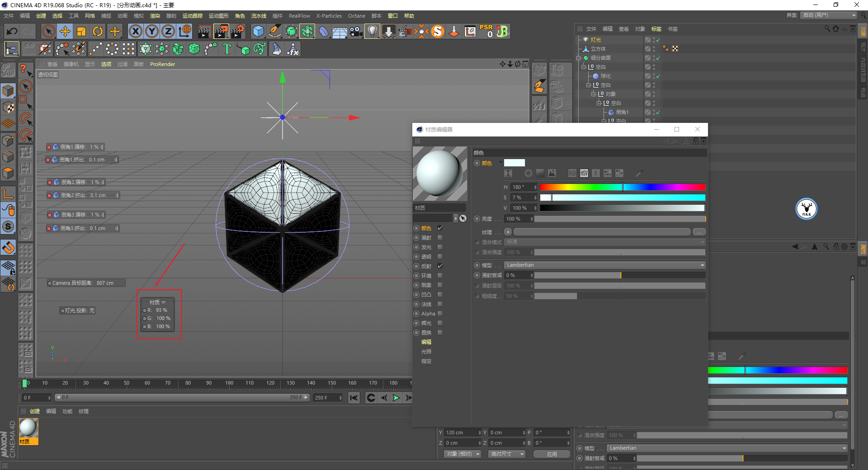This screenshot has width=868, height=470.
Task: Expand the texture arrow next to 纹理
Action: tap(508, 232)
